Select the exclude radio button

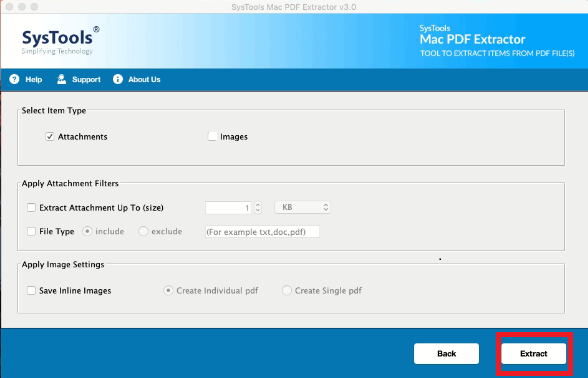(x=143, y=231)
